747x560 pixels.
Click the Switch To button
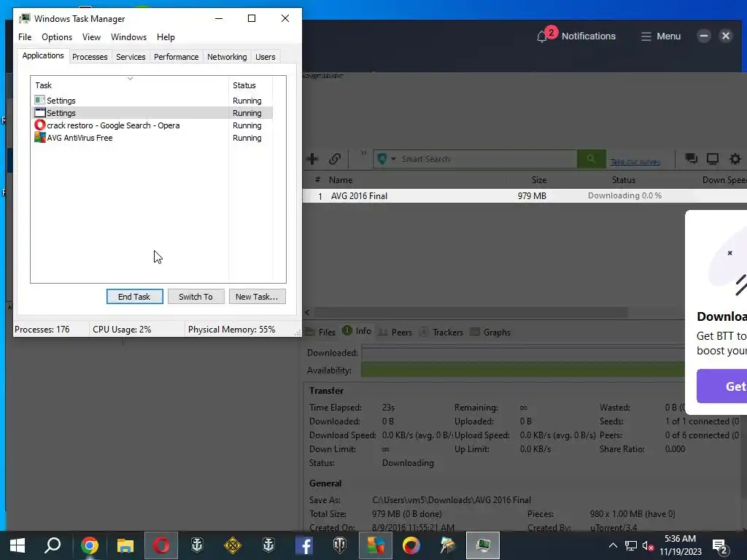(x=196, y=297)
